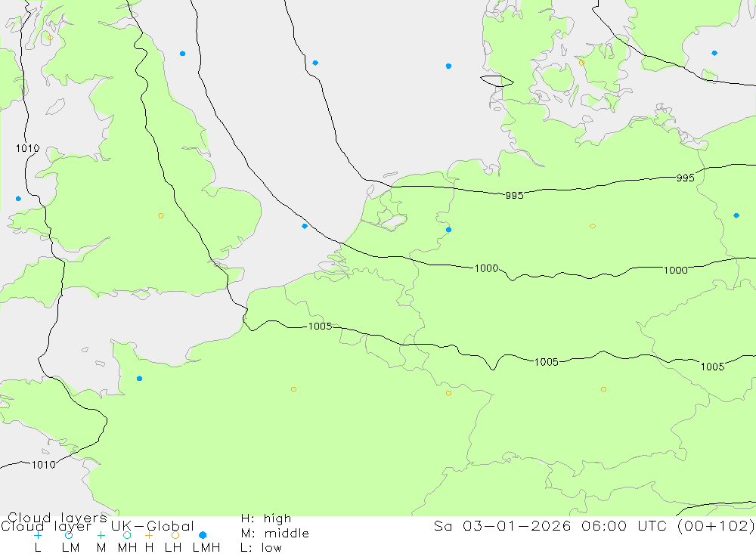
Task: Click the 'MH' legend label
Action: (x=127, y=548)
